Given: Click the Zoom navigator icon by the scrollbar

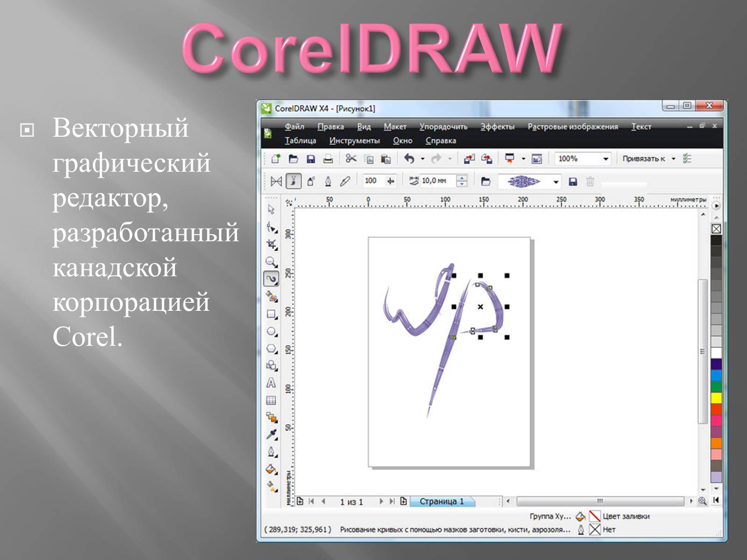Looking at the screenshot, I should pos(702,501).
